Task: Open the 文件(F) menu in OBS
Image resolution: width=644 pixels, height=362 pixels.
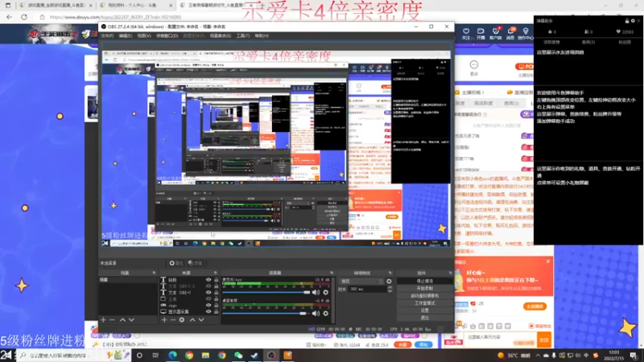Action: click(x=107, y=36)
